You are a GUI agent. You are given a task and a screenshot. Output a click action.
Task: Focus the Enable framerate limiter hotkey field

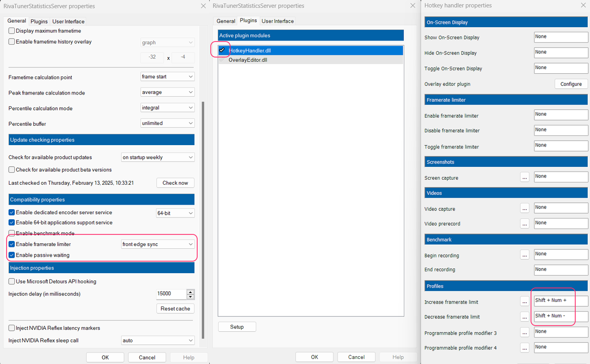(x=561, y=115)
